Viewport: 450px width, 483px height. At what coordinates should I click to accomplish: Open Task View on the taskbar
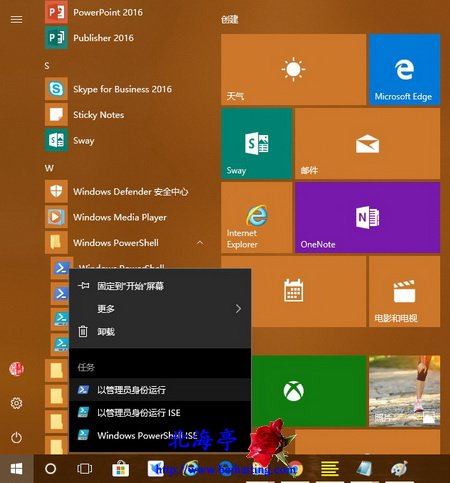[85, 469]
